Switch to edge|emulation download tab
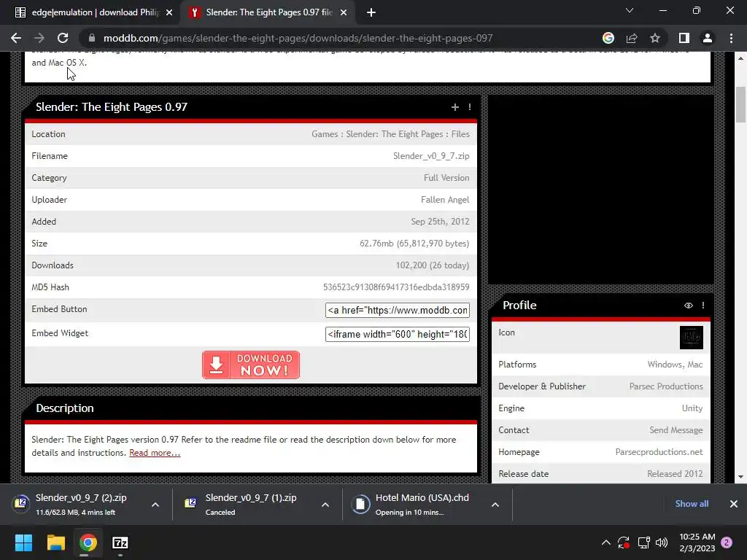This screenshot has height=560, width=747. tap(93, 12)
